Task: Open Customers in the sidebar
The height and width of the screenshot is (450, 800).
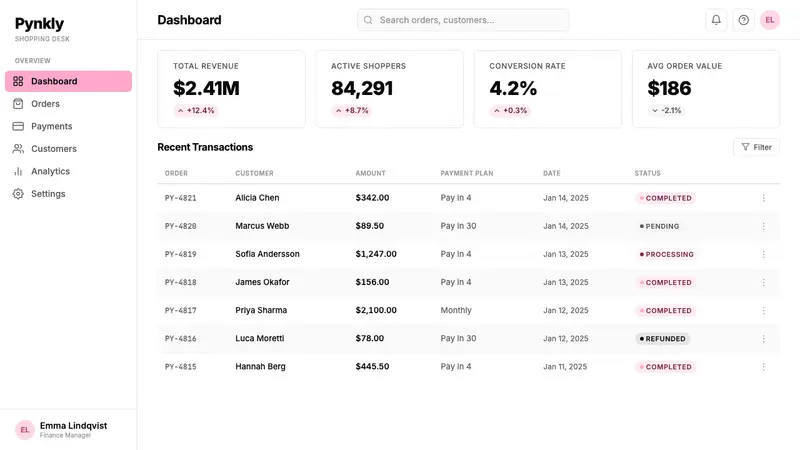Action: pyautogui.click(x=68, y=148)
